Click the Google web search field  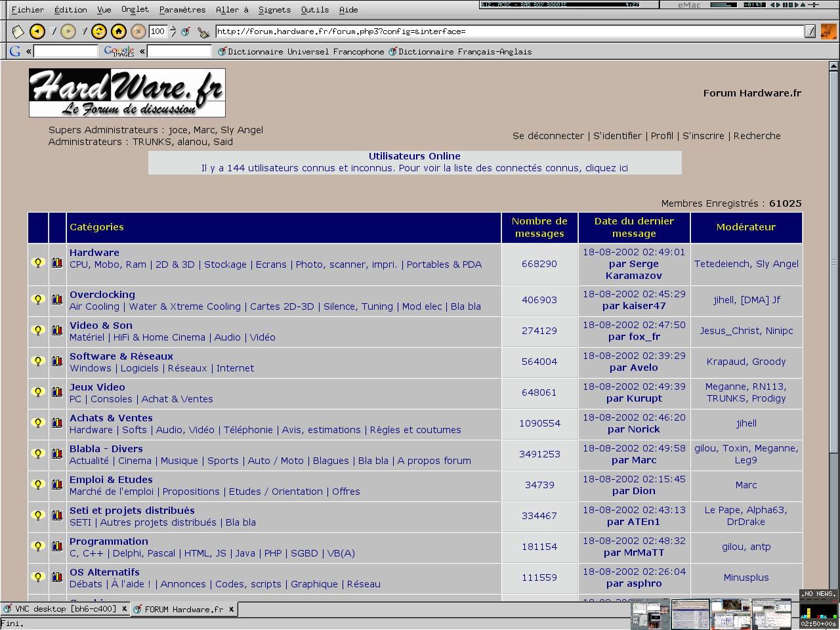tap(65, 51)
